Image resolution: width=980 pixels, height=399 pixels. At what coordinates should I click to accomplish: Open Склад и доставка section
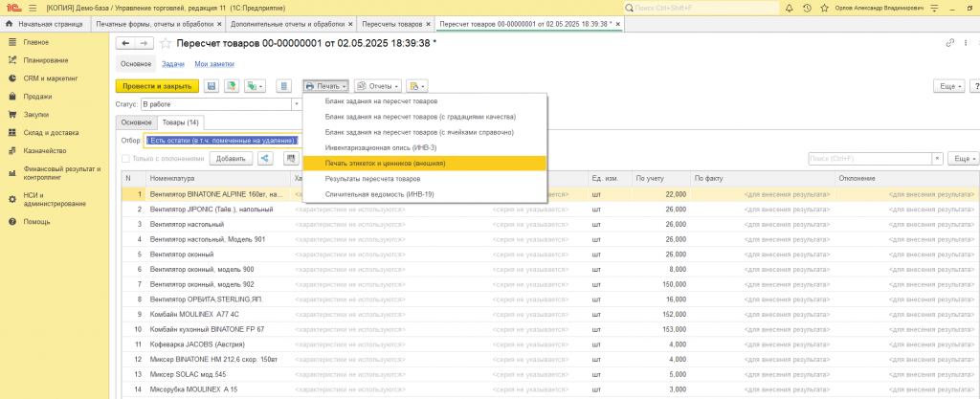click(x=52, y=133)
